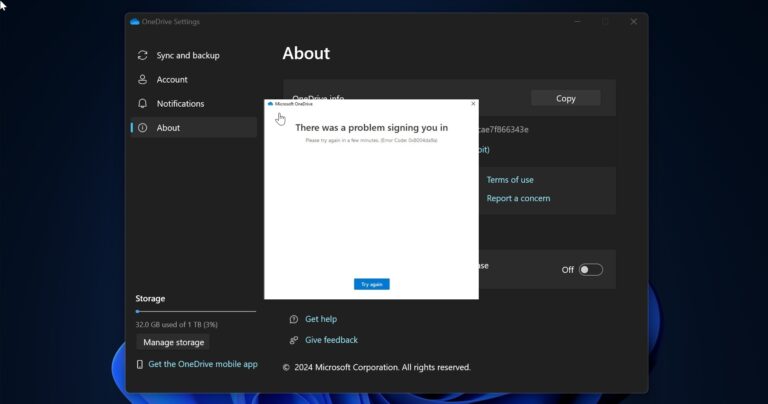The image size is (768, 404).
Task: Click the Storage label
Action: pyautogui.click(x=150, y=298)
